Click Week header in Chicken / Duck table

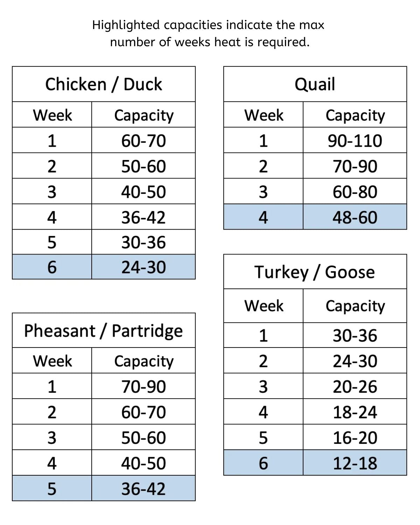pyautogui.click(x=52, y=115)
